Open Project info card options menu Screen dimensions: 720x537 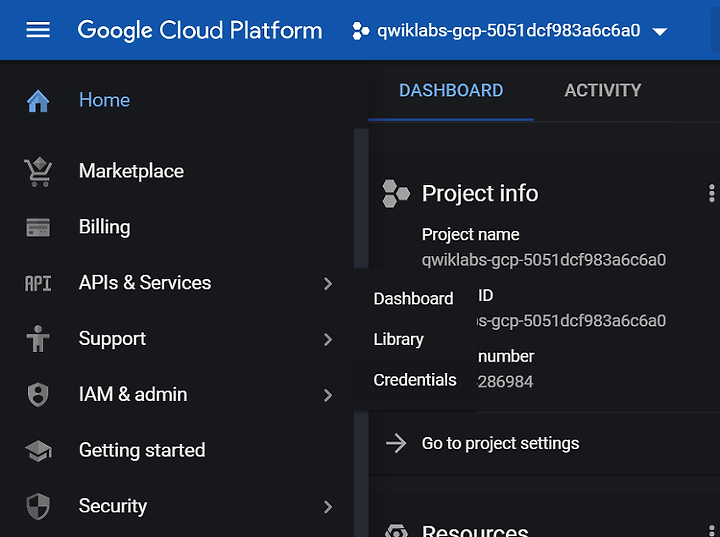tap(711, 193)
